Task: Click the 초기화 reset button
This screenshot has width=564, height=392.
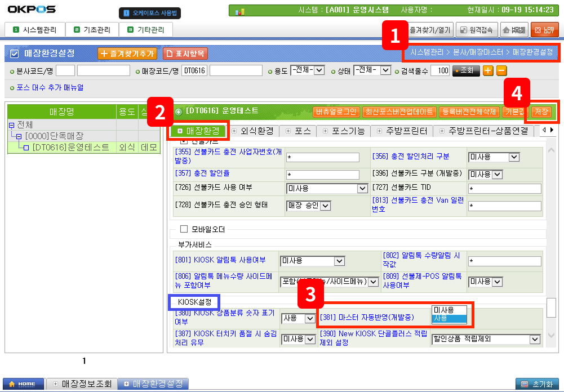Action: click(538, 384)
